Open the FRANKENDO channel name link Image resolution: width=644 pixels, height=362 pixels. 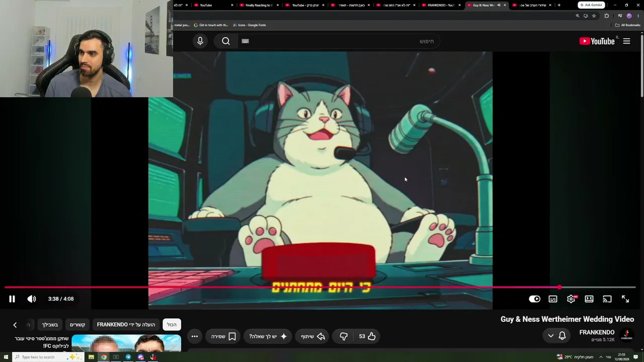(597, 332)
